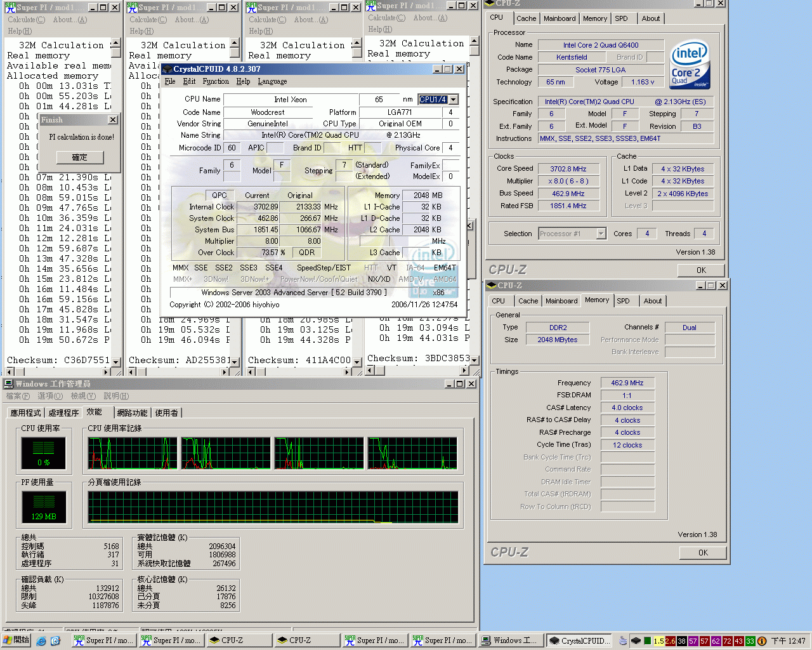Click the green 33 temperature tray icon
Screen dimensions: 812x650
click(750, 641)
